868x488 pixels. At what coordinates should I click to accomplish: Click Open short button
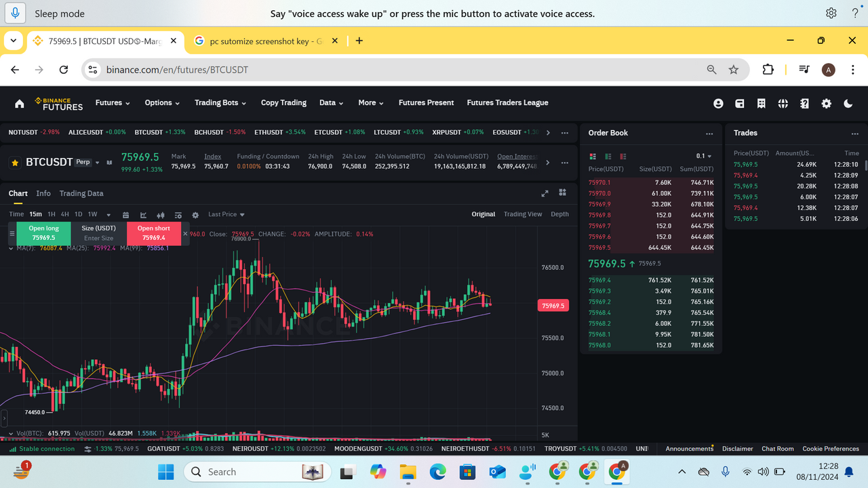(154, 233)
